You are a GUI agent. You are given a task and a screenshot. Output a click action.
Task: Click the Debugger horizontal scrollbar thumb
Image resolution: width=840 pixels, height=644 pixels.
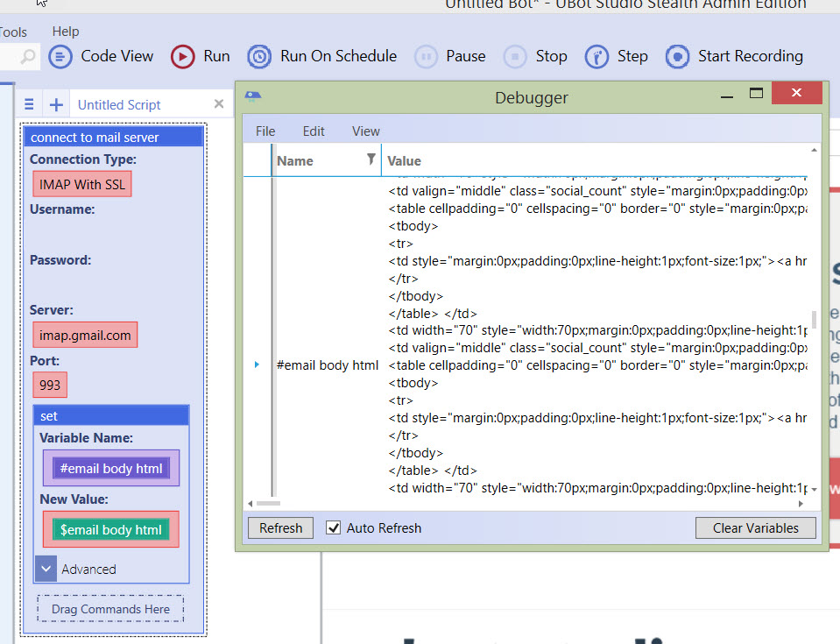[268, 504]
